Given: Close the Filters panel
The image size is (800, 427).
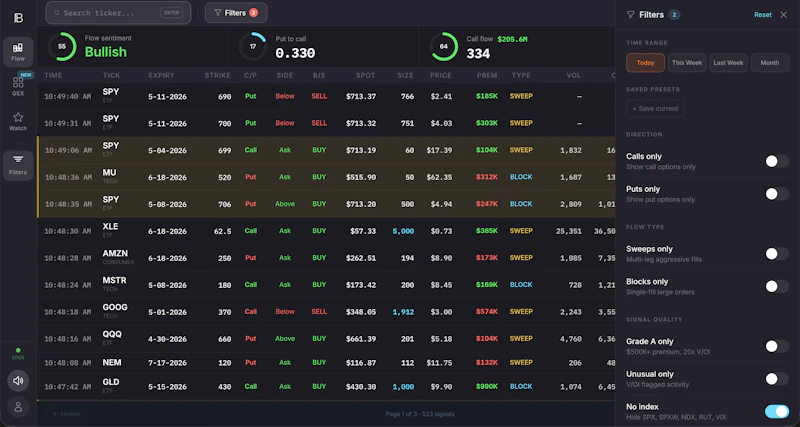Looking at the screenshot, I should point(784,15).
